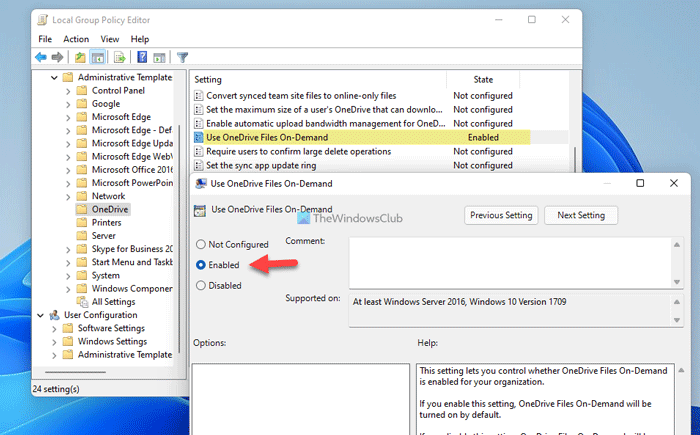The height and width of the screenshot is (435, 700).
Task: Click the Printers folder icon
Action: (82, 222)
